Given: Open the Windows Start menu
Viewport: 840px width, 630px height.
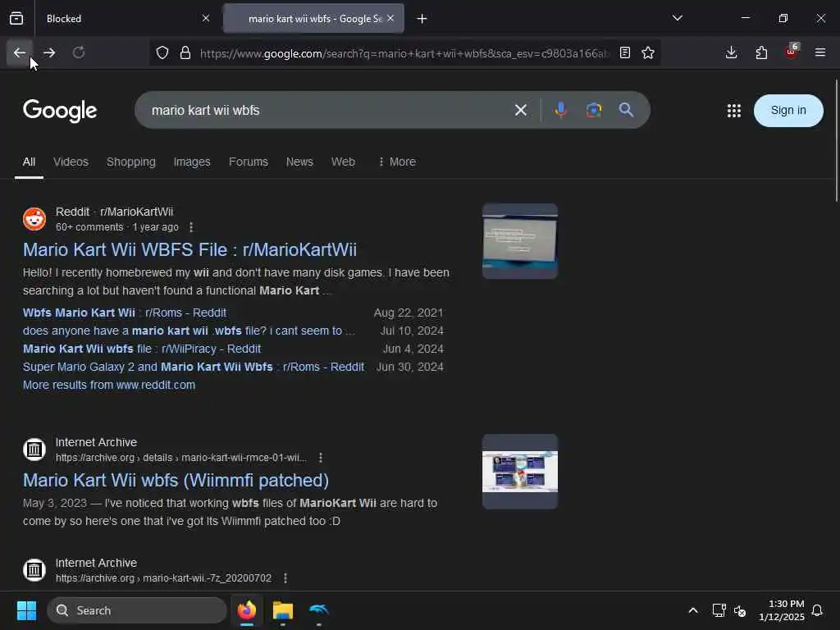Looking at the screenshot, I should [26, 610].
